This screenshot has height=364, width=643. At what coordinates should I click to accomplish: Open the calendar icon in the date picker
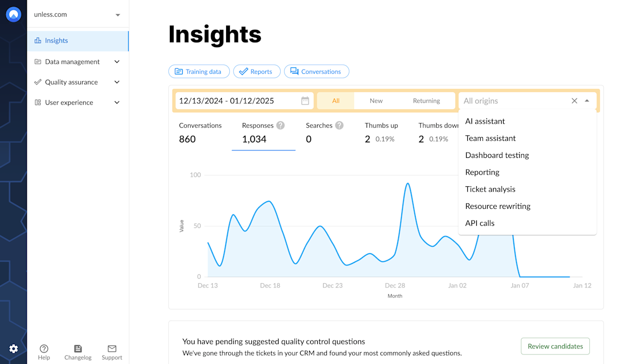(x=304, y=101)
